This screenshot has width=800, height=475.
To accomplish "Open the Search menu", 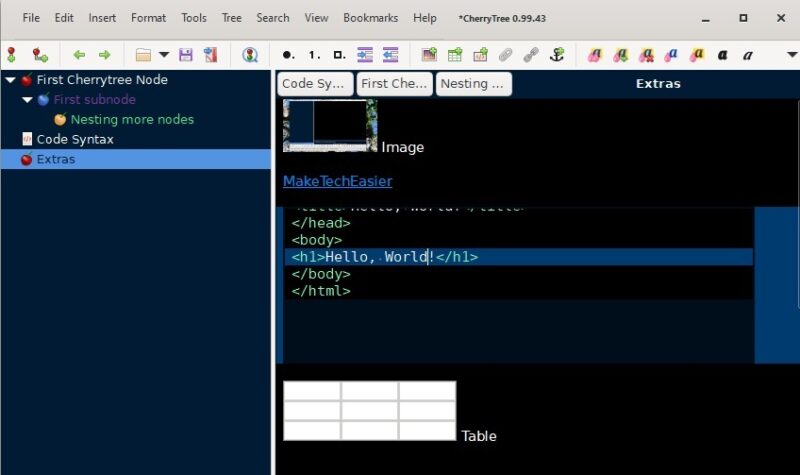I will (x=273, y=18).
